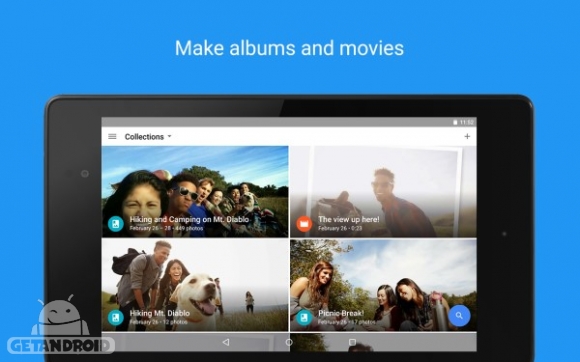Click 'Make albums and movies' heading
Image resolution: width=580 pixels, height=362 pixels.
(x=289, y=48)
